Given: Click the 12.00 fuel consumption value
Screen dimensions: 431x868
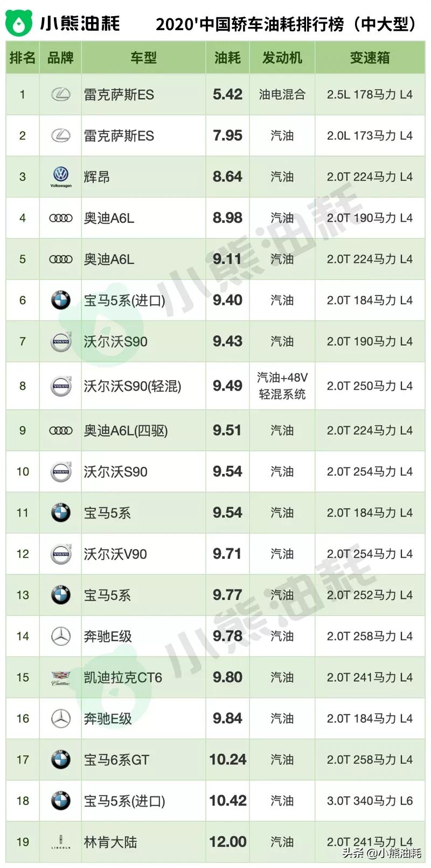Looking at the screenshot, I should click(227, 842).
